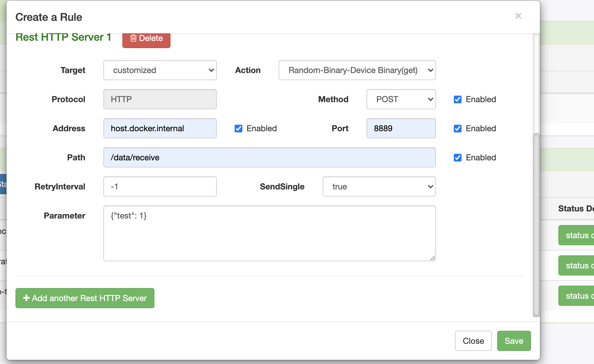Click the plus icon to add another Rest HTTP Server
594x364 pixels.
pyautogui.click(x=26, y=298)
